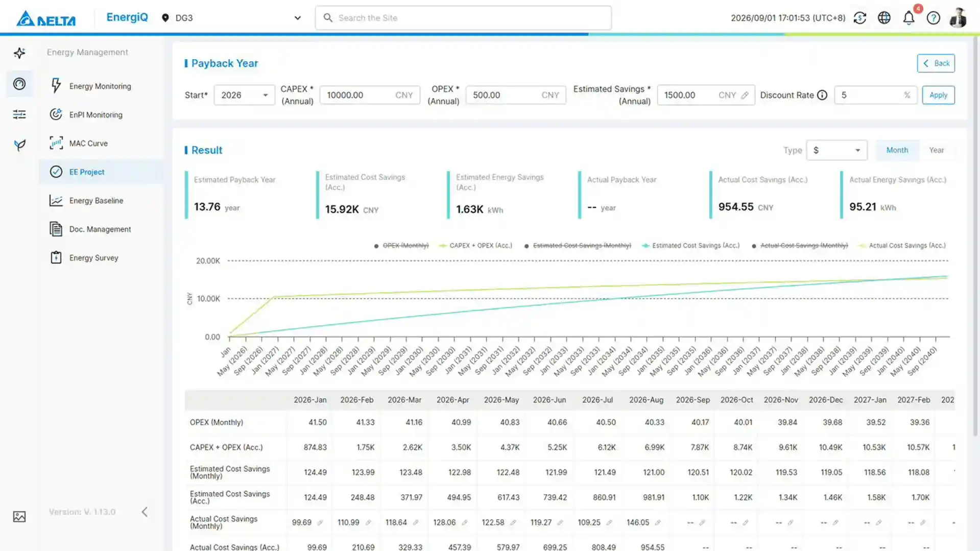Edit 2026-Jan actual cost savings pencil
The height and width of the screenshot is (551, 980).
tap(320, 522)
